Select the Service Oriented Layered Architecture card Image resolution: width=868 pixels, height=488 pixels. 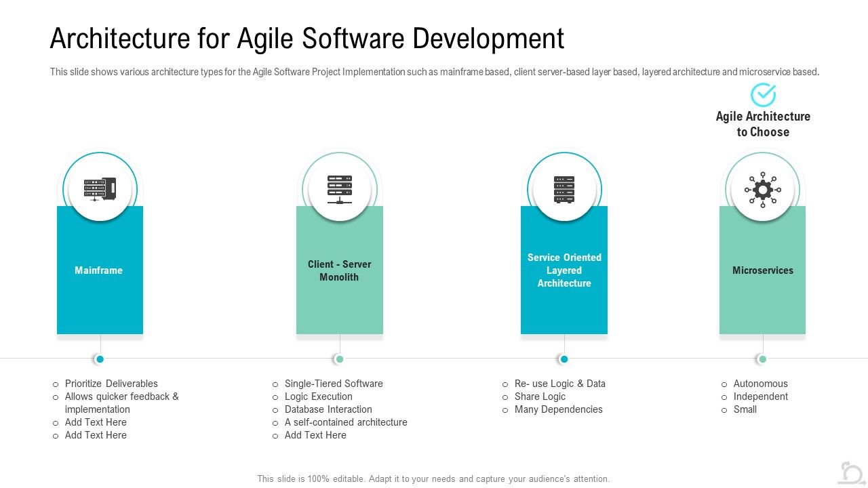point(564,270)
